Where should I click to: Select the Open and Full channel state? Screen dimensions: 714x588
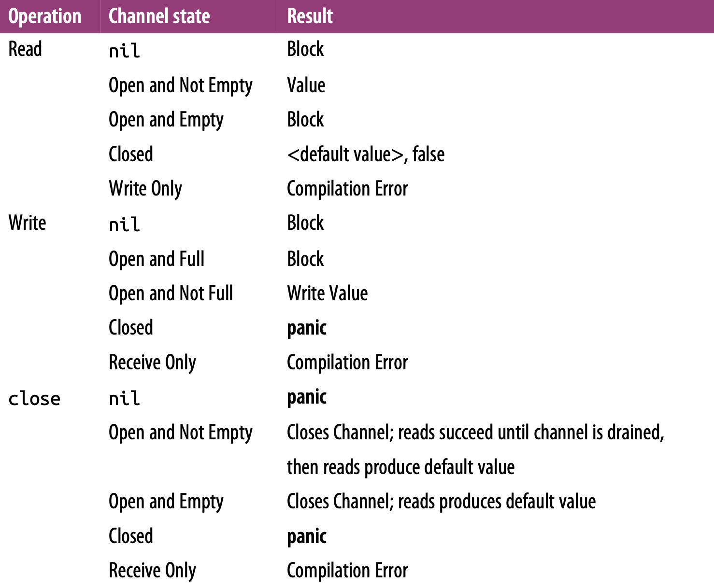pos(157,259)
